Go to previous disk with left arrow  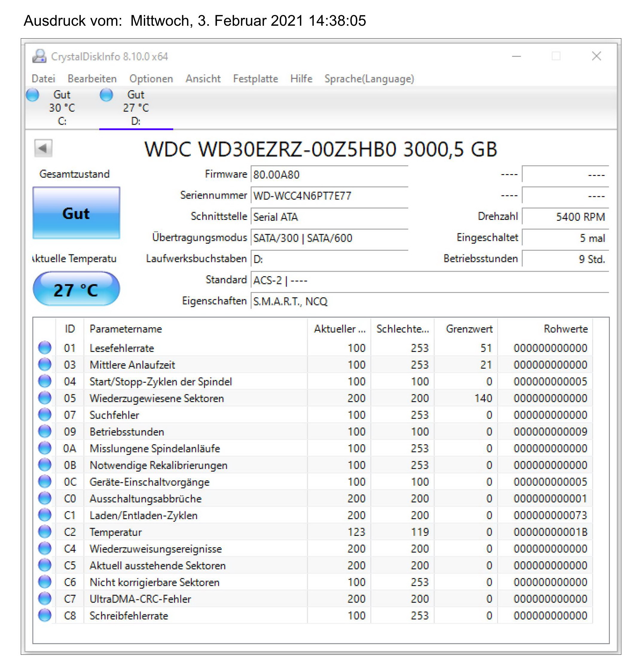tap(43, 148)
